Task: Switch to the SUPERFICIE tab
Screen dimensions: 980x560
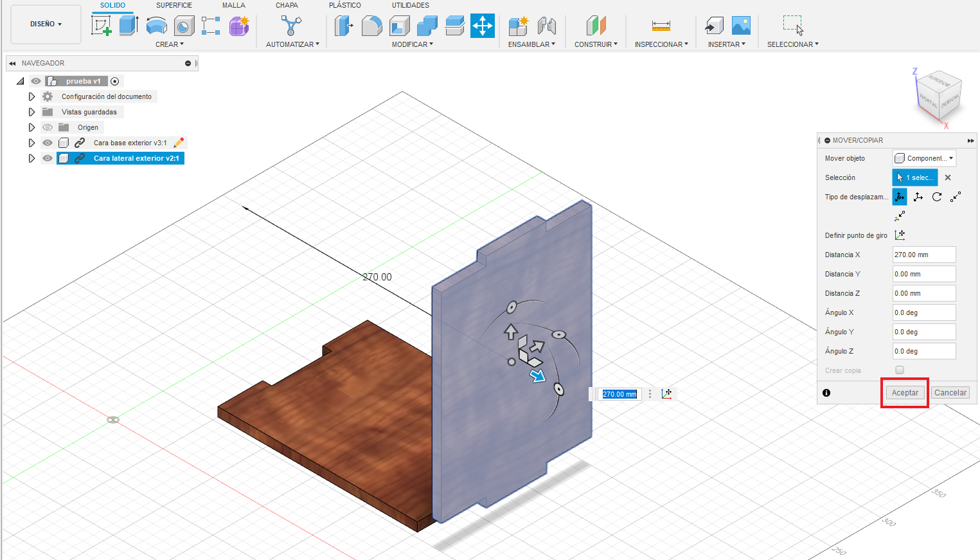Action: pyautogui.click(x=174, y=5)
